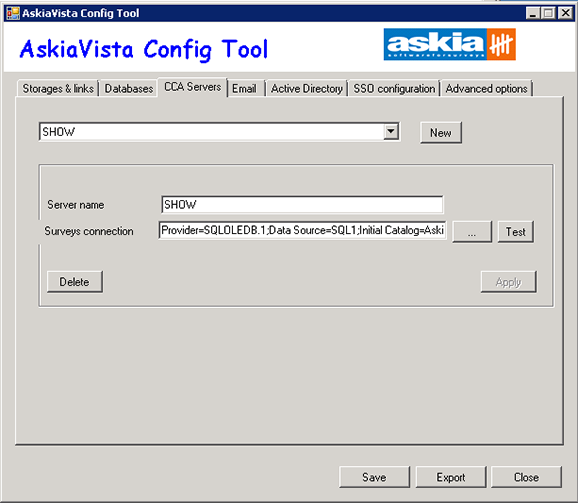This screenshot has height=503, width=578.
Task: Save the configuration
Action: point(374,477)
